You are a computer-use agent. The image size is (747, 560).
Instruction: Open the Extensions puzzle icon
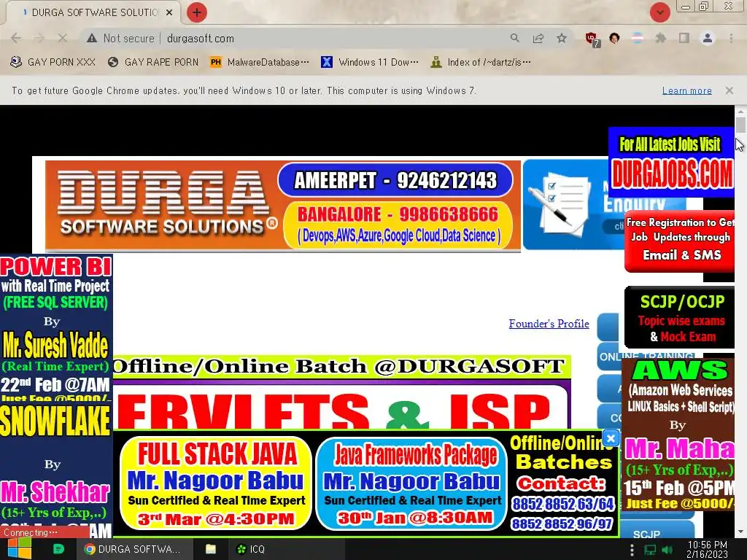(661, 38)
